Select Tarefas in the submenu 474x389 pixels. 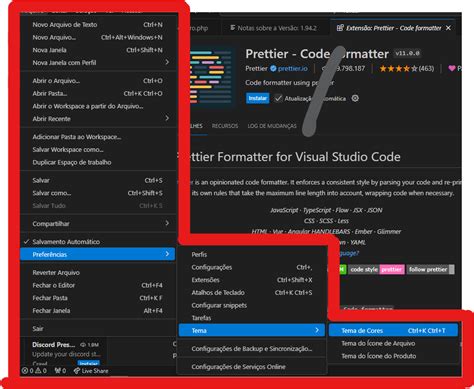pos(252,318)
